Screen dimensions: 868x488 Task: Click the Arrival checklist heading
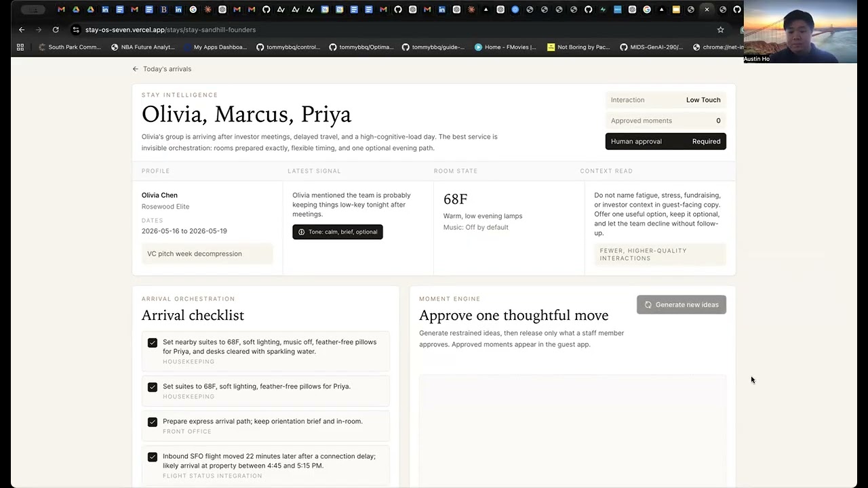pos(193,315)
